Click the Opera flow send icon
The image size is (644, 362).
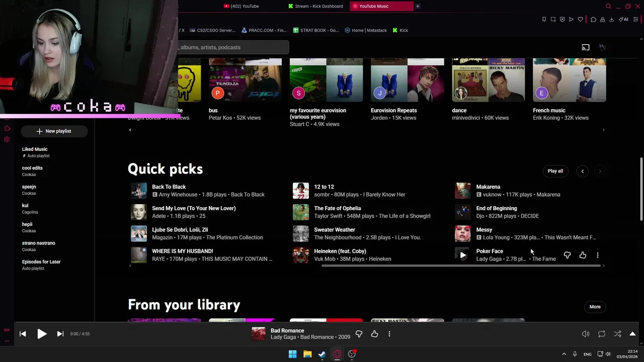[x=571, y=20]
